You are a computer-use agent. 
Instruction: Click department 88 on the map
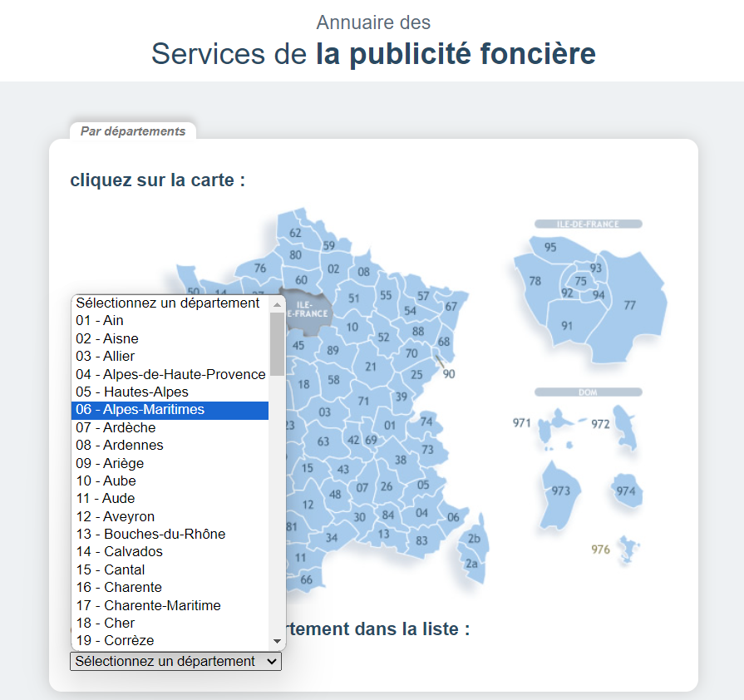tap(418, 331)
